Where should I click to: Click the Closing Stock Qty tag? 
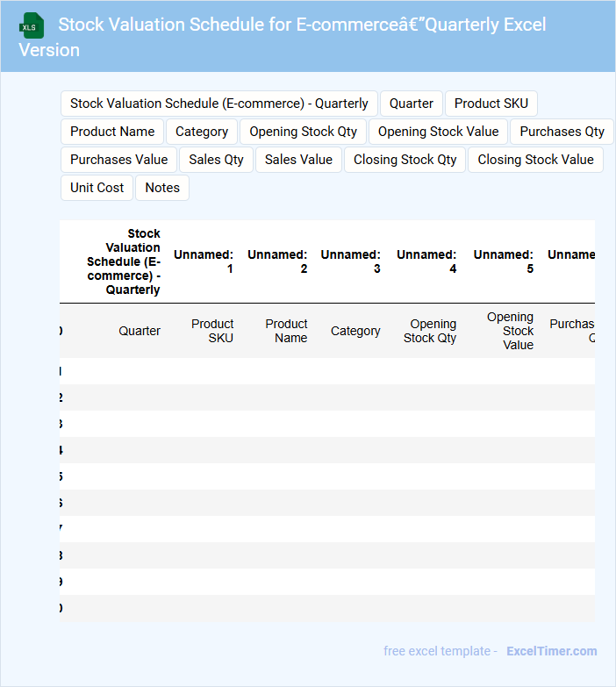405,160
